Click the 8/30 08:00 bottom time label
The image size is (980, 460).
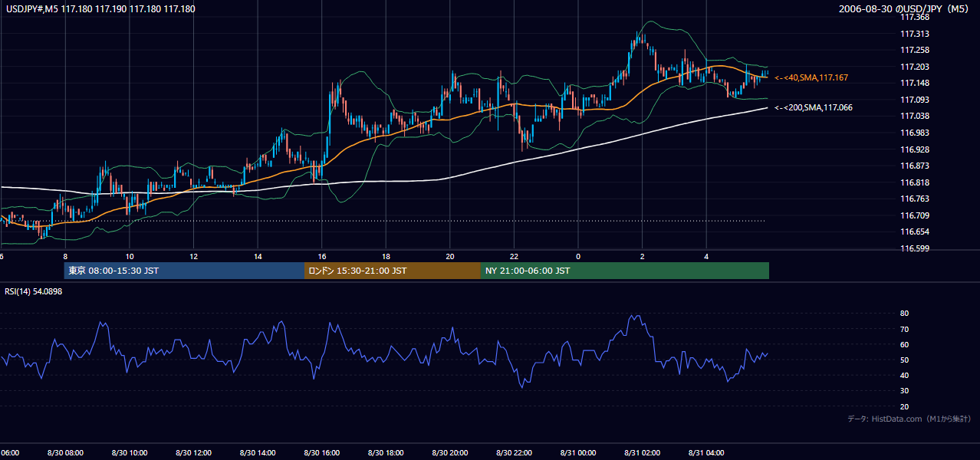[x=65, y=452]
